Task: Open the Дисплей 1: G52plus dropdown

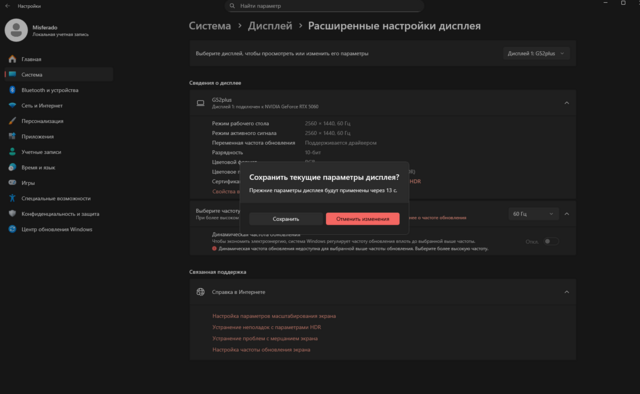Action: pyautogui.click(x=536, y=53)
